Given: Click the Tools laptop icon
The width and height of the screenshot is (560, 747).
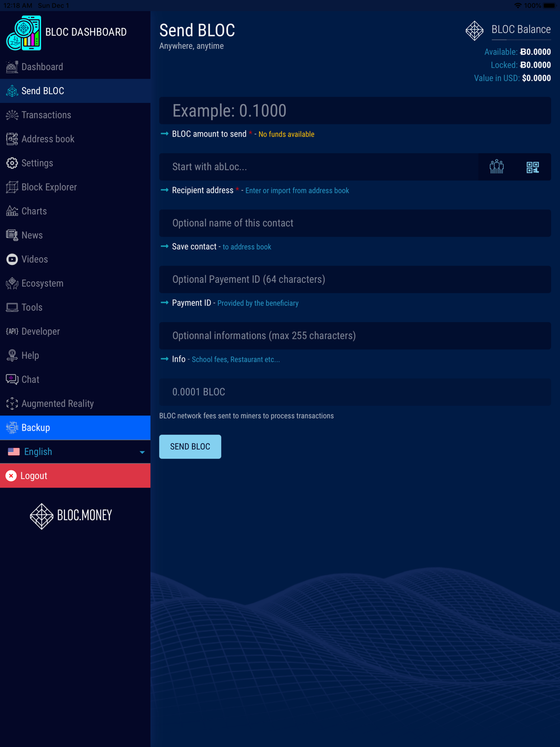Looking at the screenshot, I should pos(12,308).
